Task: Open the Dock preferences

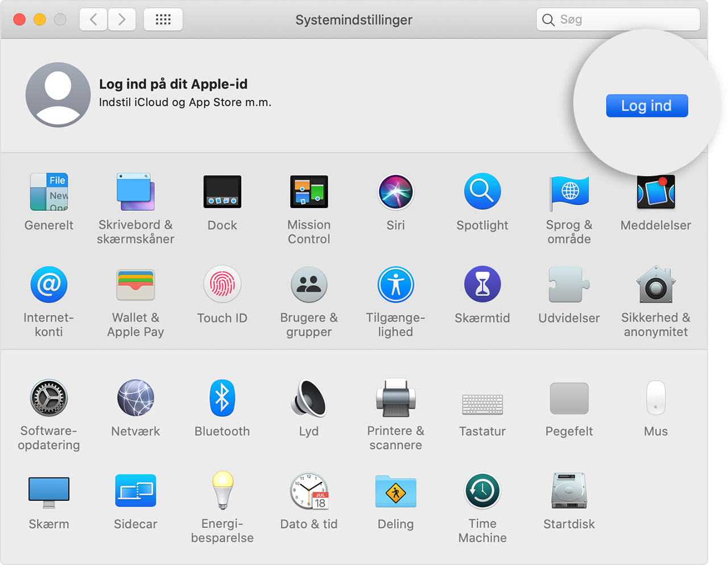Action: point(222,192)
